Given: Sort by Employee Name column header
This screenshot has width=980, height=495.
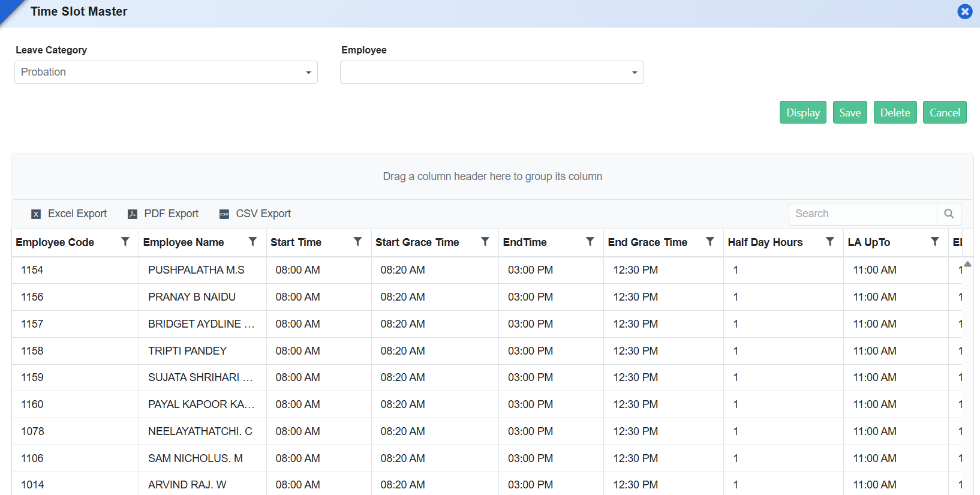Looking at the screenshot, I should (184, 242).
